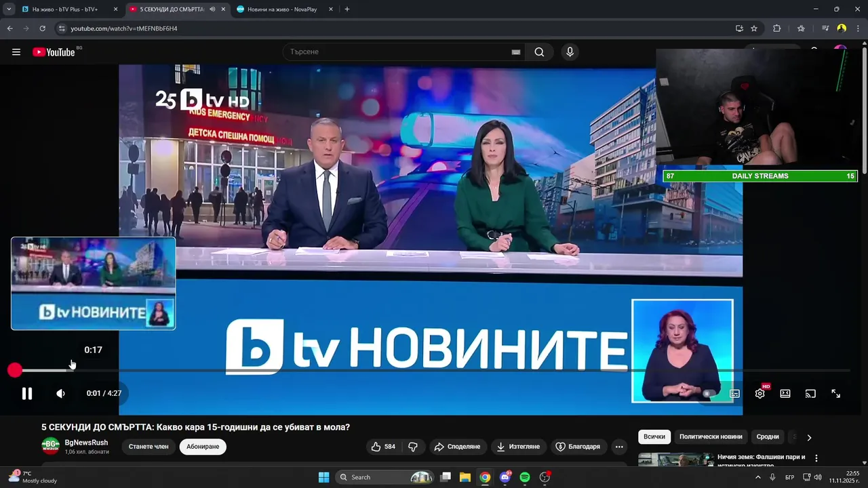
Task: Open media controls in Chrome toolbar
Action: 825,28
